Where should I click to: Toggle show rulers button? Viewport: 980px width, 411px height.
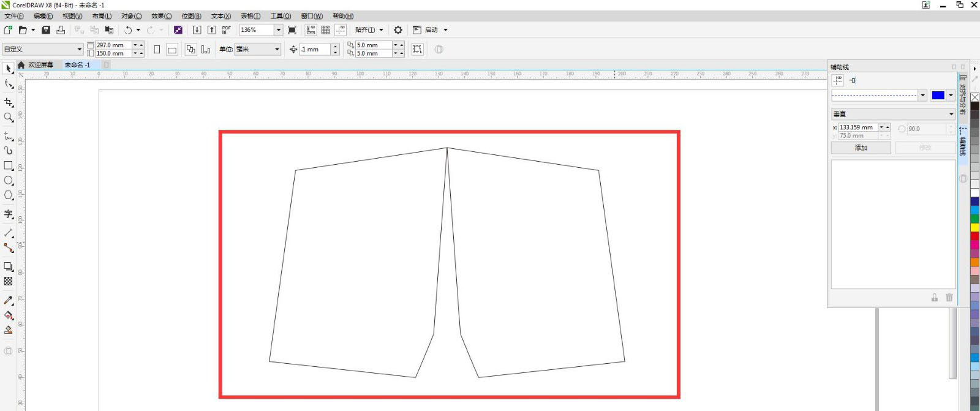[311, 30]
